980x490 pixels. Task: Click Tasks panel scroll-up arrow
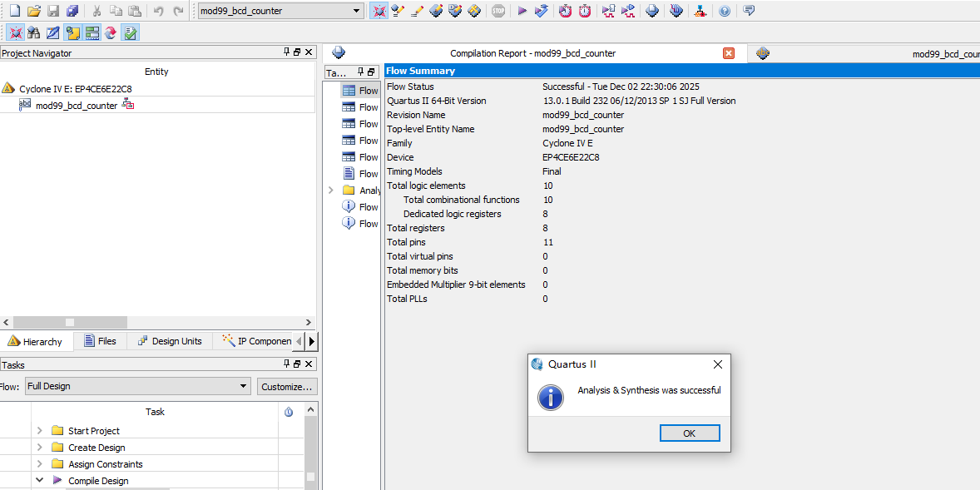[x=310, y=410]
